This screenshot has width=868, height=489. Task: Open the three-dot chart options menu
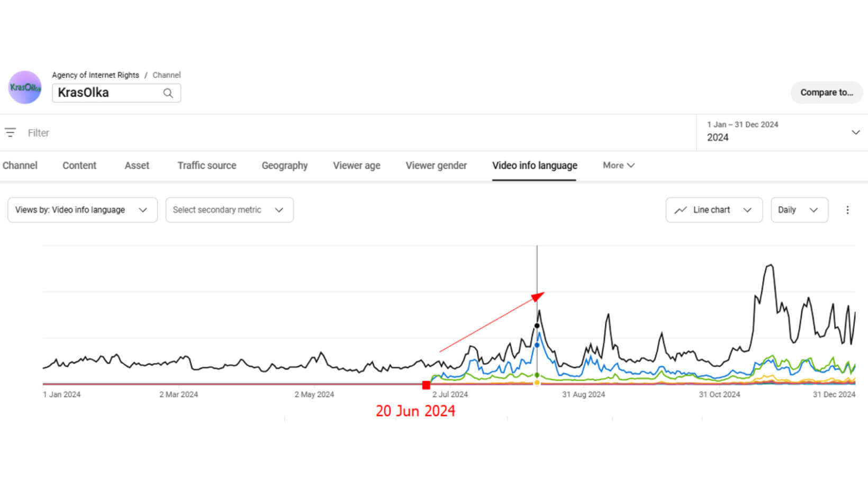point(847,210)
